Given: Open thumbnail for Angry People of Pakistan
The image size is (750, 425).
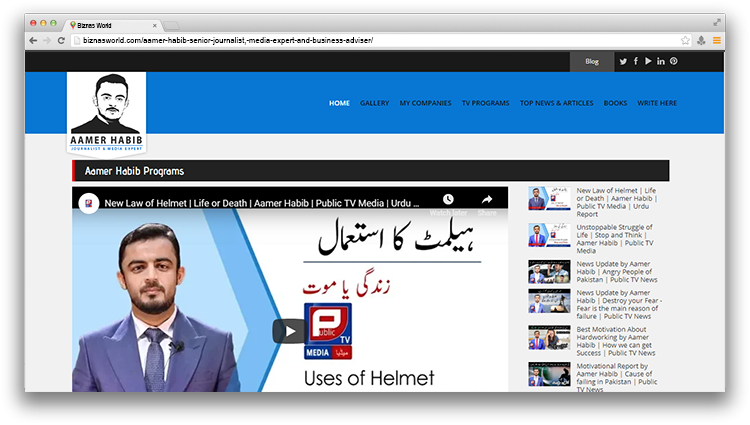Looking at the screenshot, I should pyautogui.click(x=549, y=272).
